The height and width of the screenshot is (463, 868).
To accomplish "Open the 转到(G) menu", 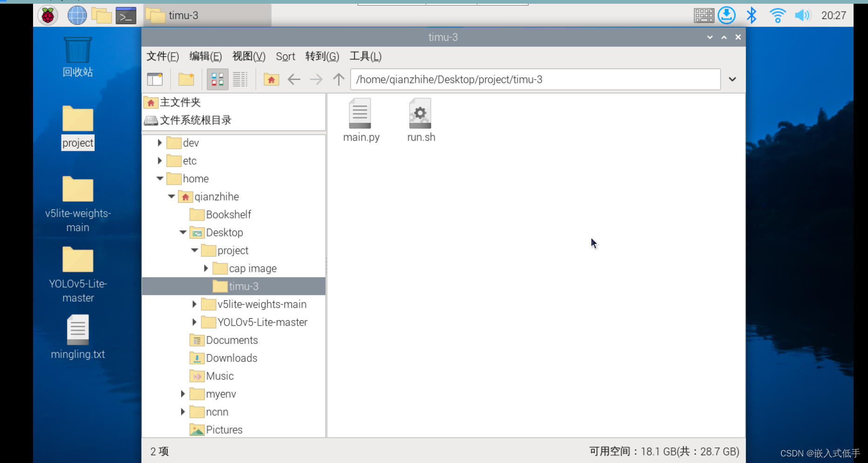I will (x=322, y=56).
